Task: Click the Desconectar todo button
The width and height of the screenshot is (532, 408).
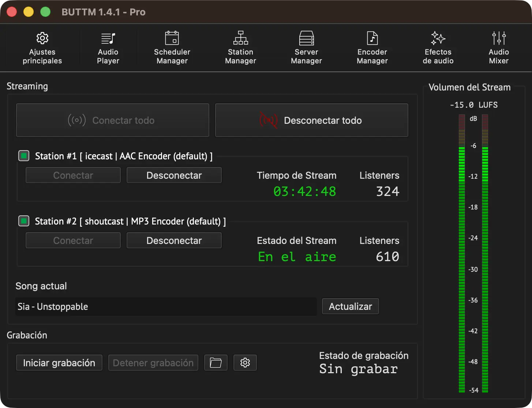Action: pos(312,120)
